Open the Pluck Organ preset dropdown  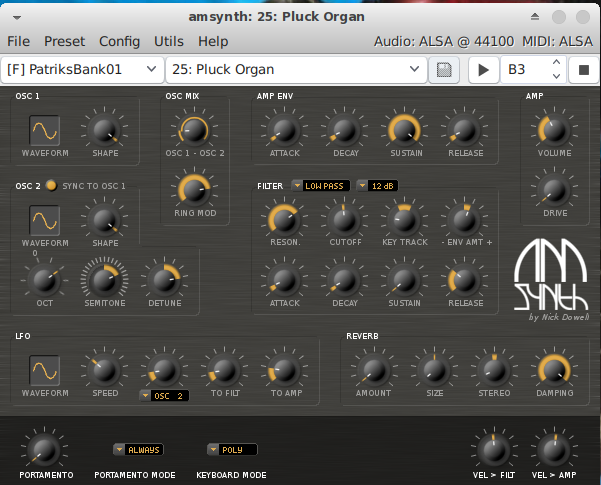[x=297, y=70]
